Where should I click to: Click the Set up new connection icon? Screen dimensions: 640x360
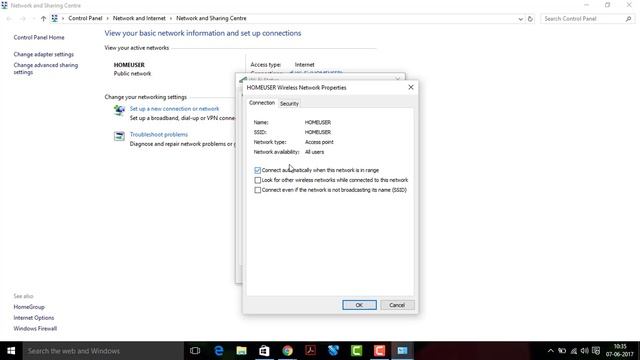tap(119, 110)
